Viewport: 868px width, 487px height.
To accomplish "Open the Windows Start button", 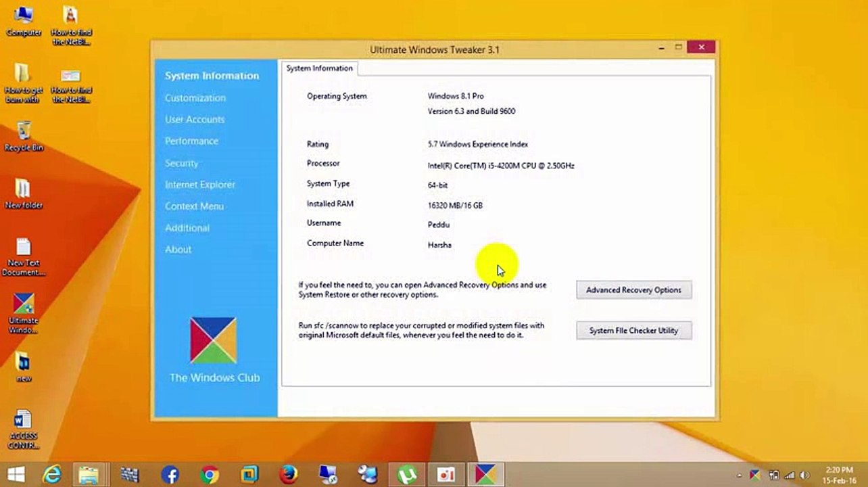I will (16, 475).
